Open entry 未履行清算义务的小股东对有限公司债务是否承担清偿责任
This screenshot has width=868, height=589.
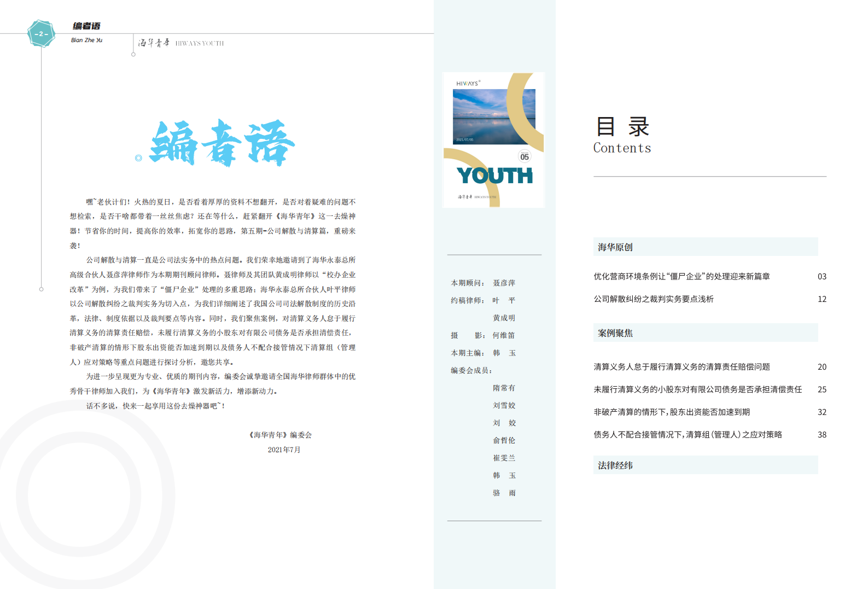click(x=698, y=389)
